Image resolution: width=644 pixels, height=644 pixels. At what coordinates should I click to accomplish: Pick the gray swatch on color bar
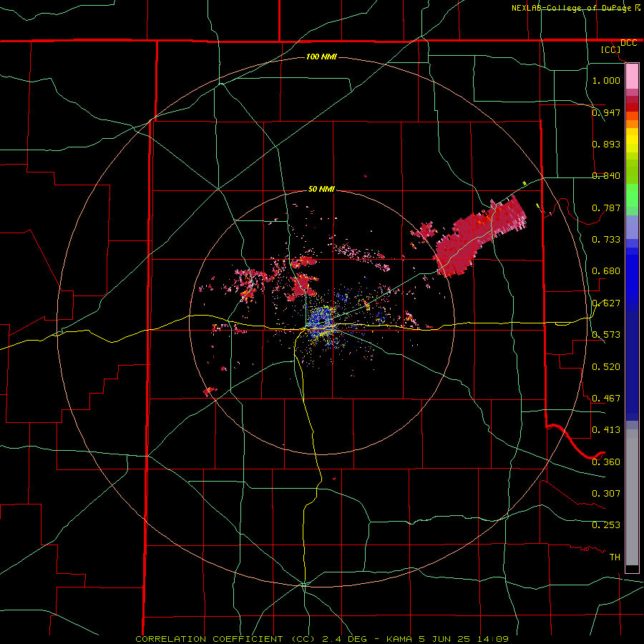[x=632, y=497]
